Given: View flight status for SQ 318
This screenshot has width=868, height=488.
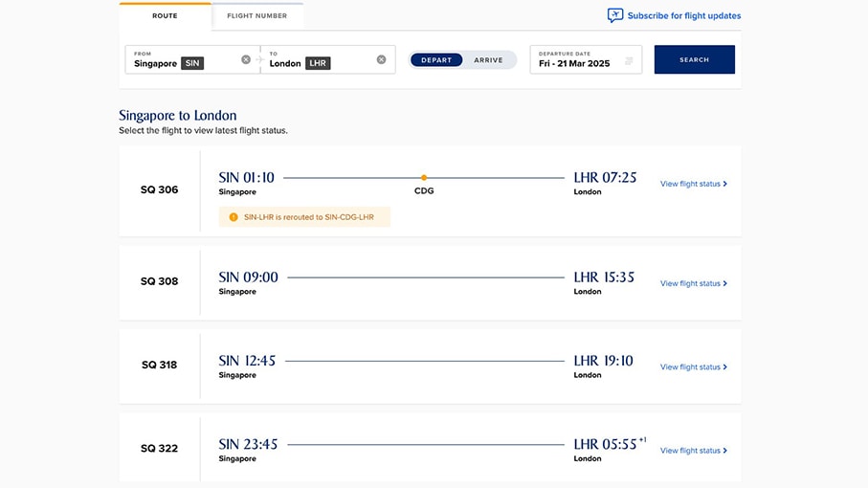Looking at the screenshot, I should pyautogui.click(x=693, y=366).
